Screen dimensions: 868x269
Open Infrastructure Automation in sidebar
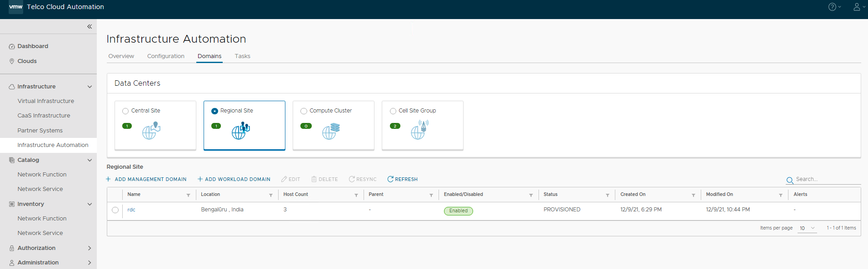53,145
